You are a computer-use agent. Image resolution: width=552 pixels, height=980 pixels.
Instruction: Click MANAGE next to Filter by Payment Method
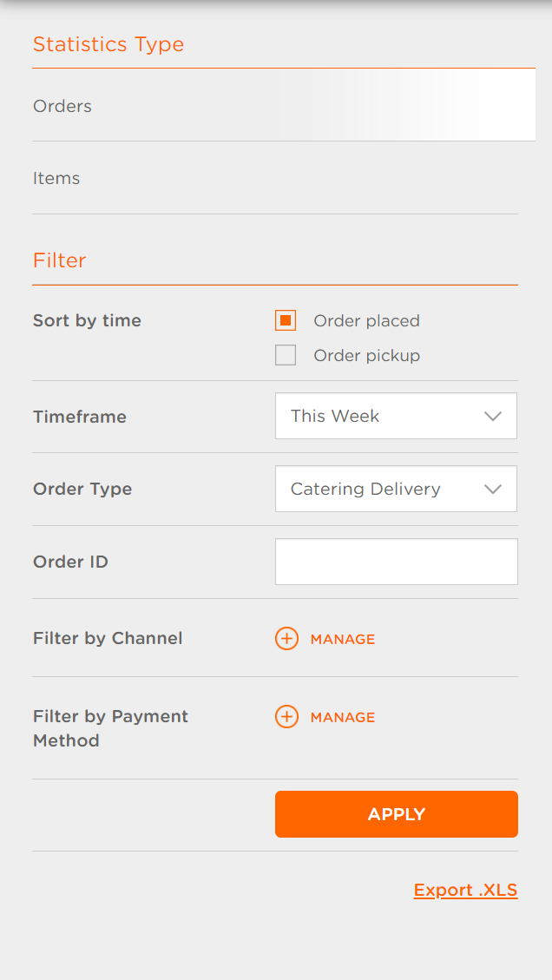(x=343, y=717)
